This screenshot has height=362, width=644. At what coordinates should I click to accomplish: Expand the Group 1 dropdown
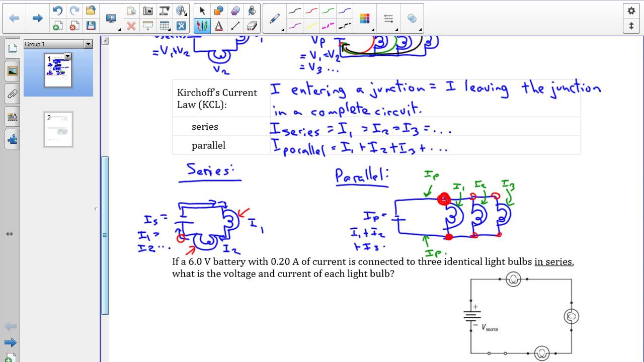pyautogui.click(x=88, y=44)
